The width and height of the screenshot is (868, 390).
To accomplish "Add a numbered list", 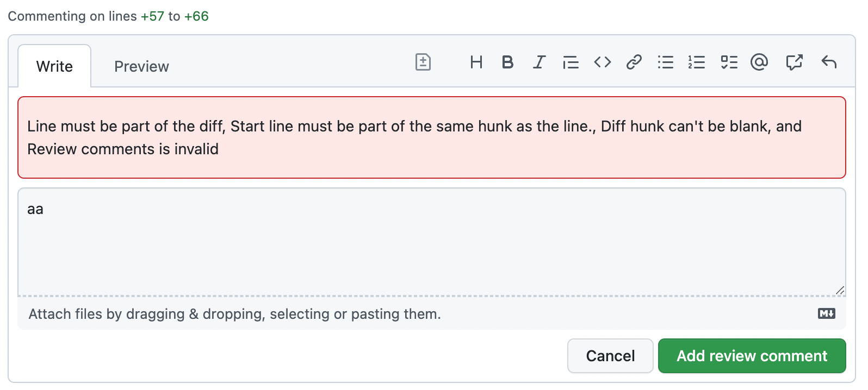I will click(x=697, y=62).
